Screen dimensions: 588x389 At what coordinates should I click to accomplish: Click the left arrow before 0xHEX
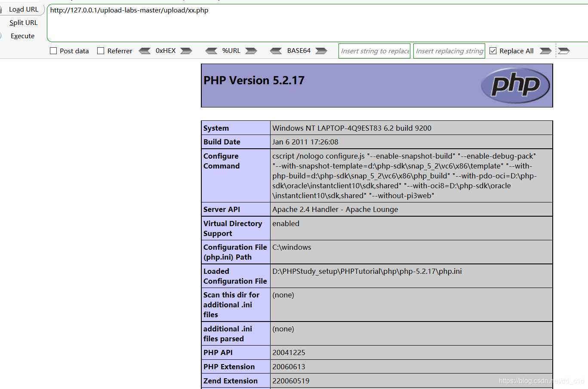(145, 51)
